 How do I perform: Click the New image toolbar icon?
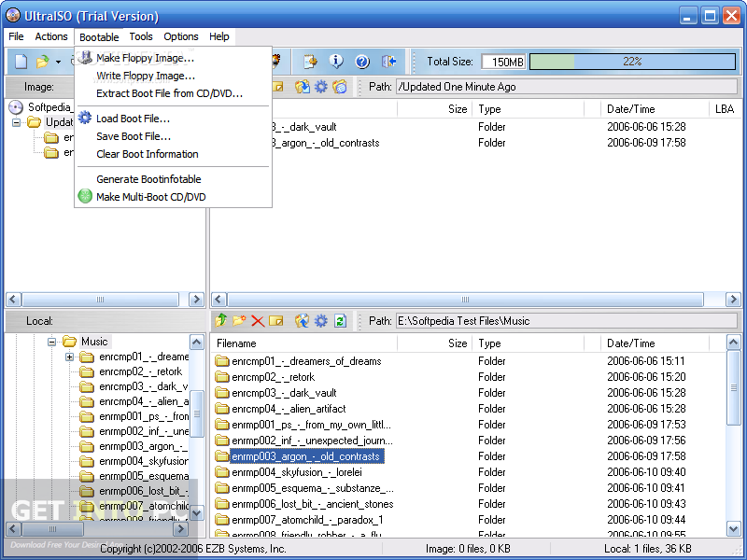pos(21,62)
